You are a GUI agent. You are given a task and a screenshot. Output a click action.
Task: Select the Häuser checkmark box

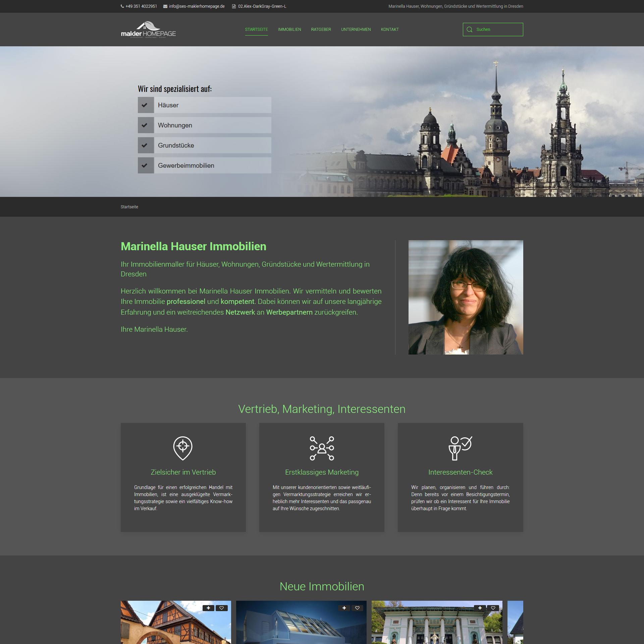pyautogui.click(x=146, y=105)
